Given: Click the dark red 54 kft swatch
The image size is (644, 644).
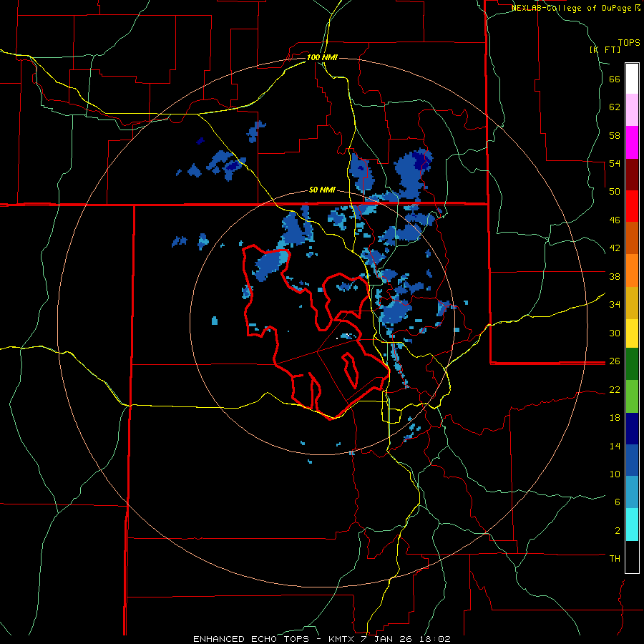Looking at the screenshot, I should pyautogui.click(x=632, y=175).
